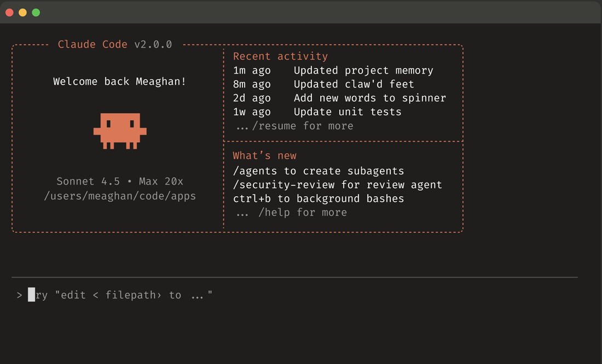Open the 'Add new words to spinner' entry

[369, 98]
